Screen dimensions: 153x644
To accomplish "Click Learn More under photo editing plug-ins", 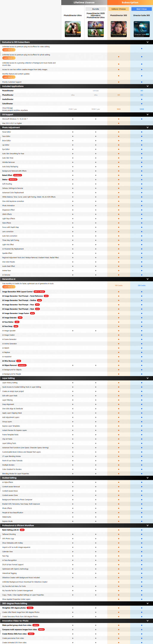I will point(9,58).
